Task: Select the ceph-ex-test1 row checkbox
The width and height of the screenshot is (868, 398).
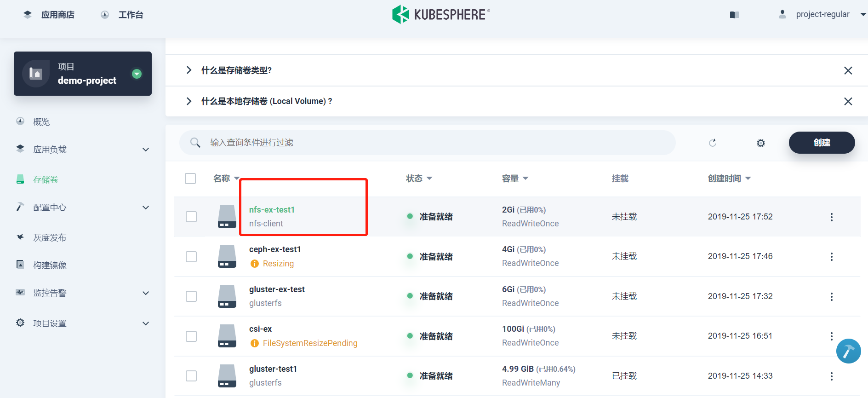Action: tap(191, 257)
